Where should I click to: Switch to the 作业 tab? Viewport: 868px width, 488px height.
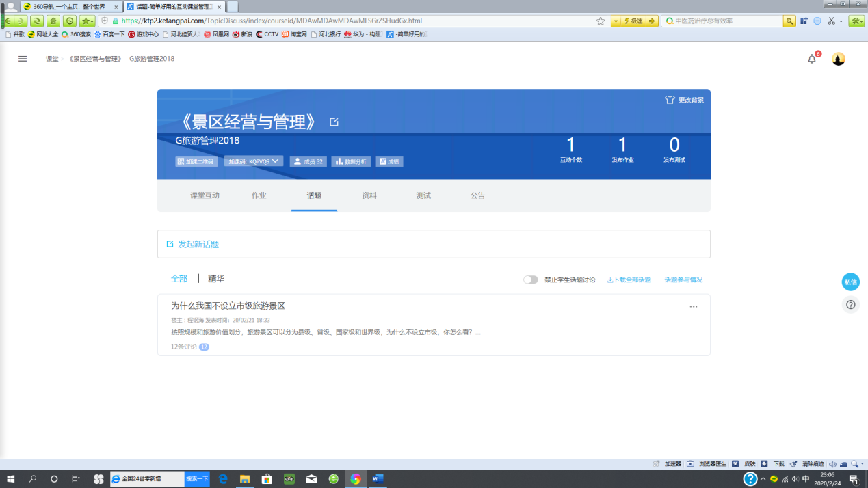(x=259, y=195)
